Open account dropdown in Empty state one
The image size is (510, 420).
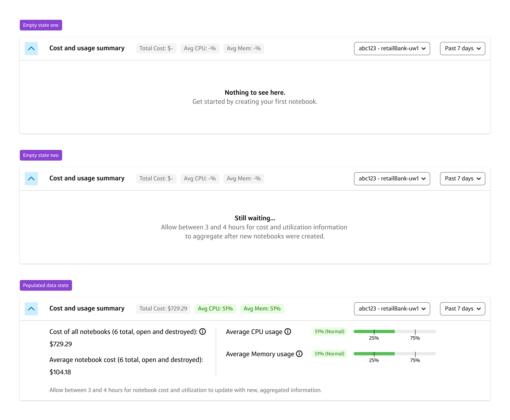[x=391, y=48]
